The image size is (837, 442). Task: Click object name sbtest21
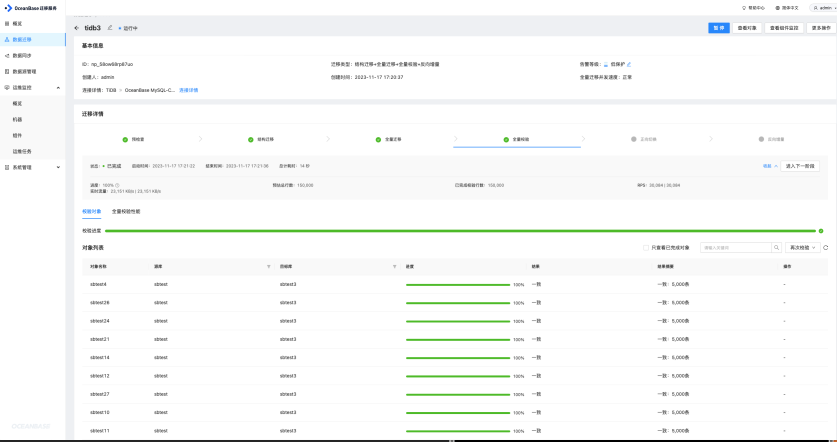100,339
